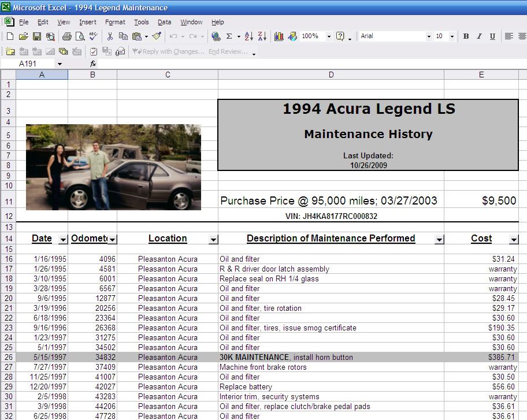Click Reply with Changes button
The height and width of the screenshot is (420, 527).
pyautogui.click(x=168, y=51)
